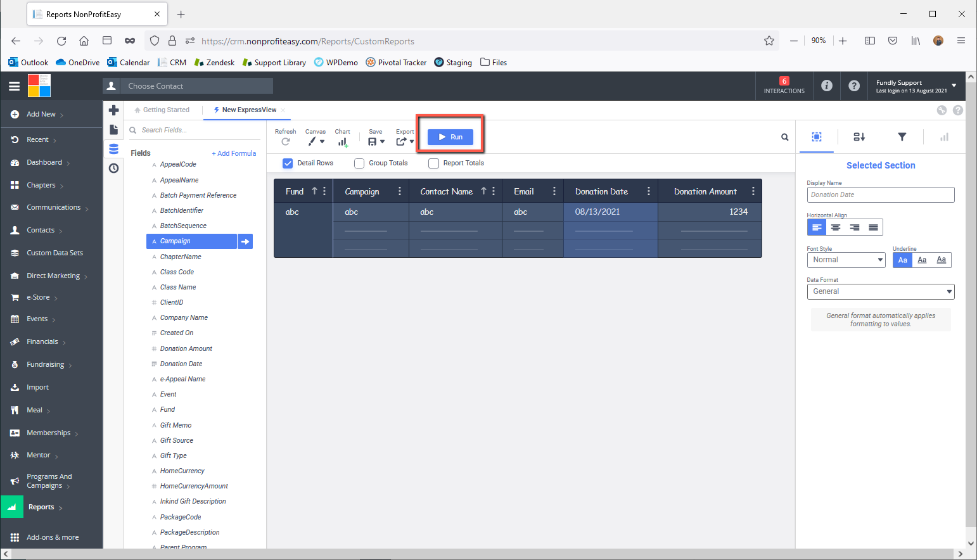Click the Add Formula link

click(234, 153)
